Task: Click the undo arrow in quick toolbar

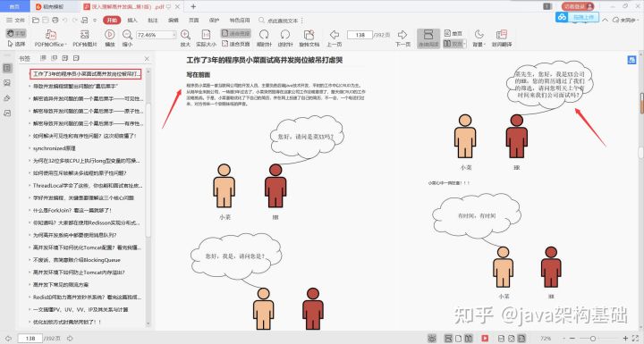Action: click(65, 21)
